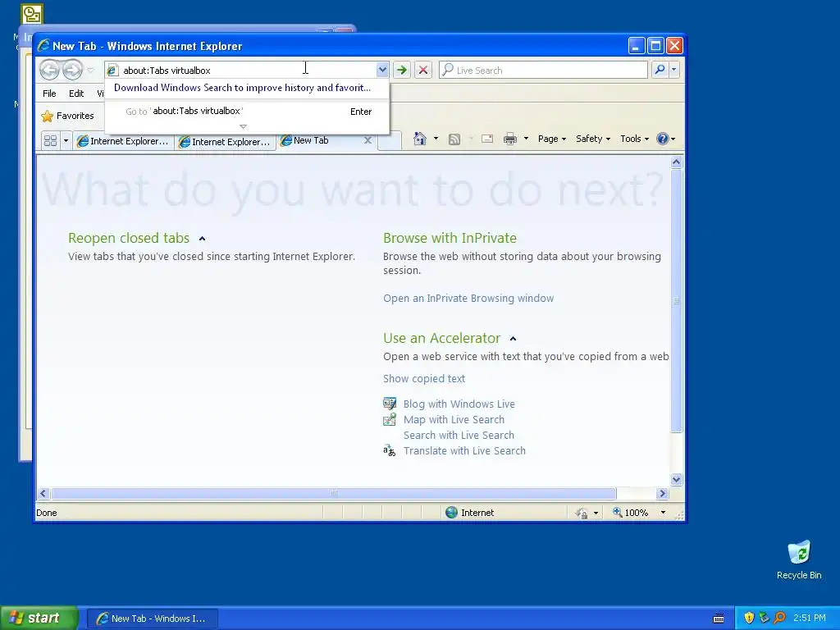Click Search with Live Search link

coord(459,435)
